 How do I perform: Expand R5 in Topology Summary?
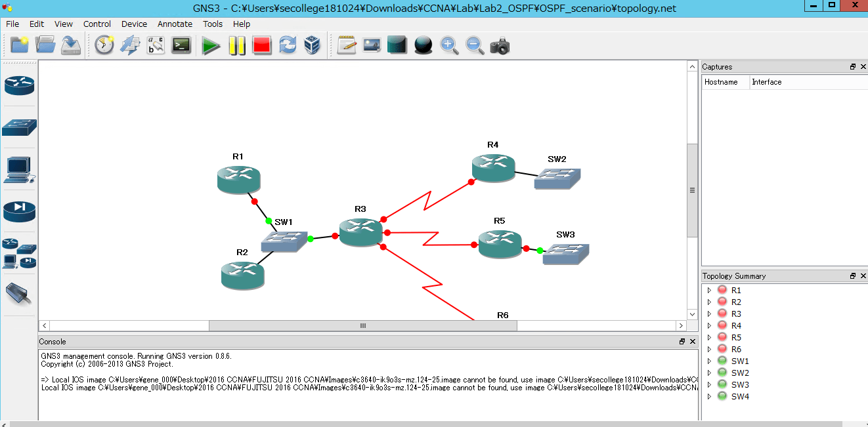[x=709, y=337]
